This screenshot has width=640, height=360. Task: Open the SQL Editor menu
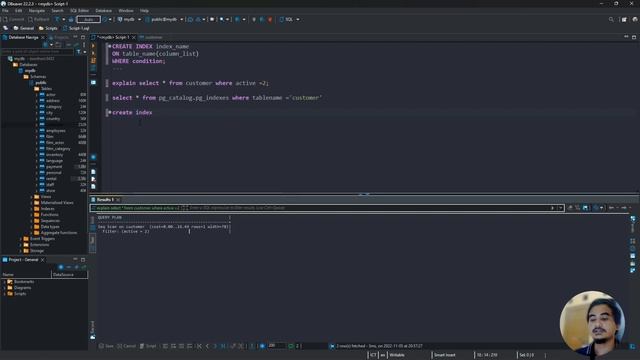pyautogui.click(x=79, y=11)
